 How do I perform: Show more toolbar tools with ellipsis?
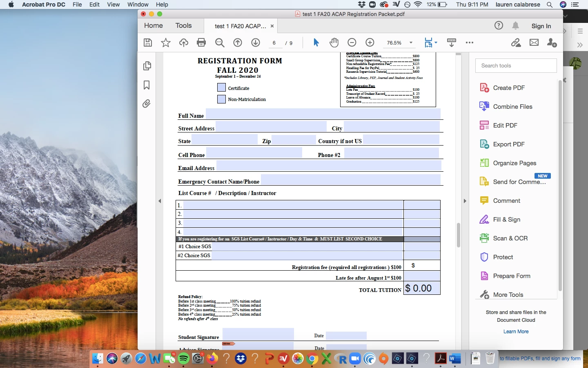[470, 43]
